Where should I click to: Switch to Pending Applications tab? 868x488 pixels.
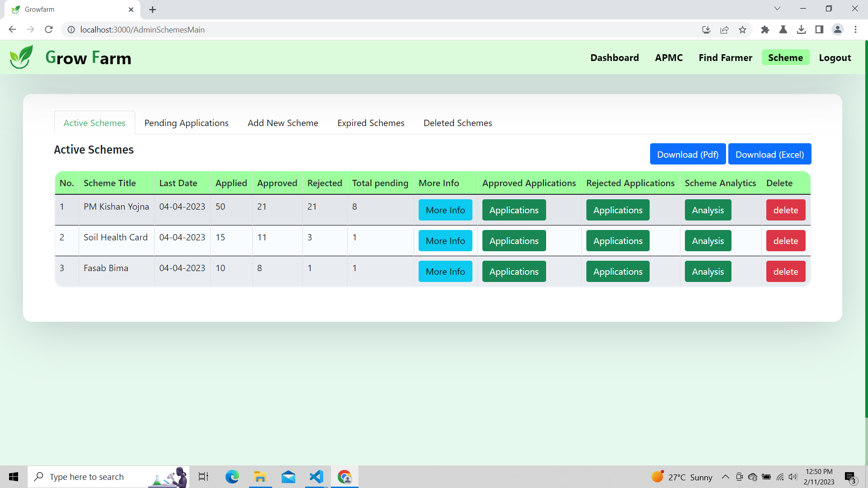[x=186, y=123]
